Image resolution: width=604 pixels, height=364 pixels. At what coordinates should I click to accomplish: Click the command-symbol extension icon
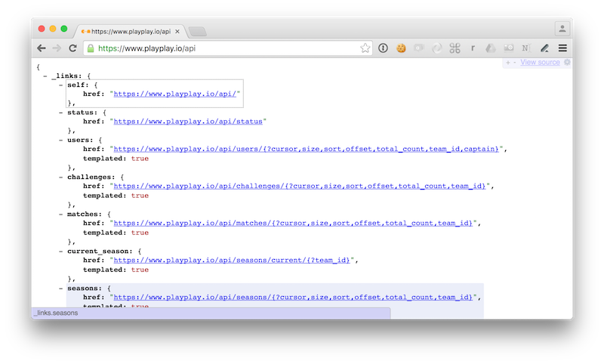coord(455,48)
